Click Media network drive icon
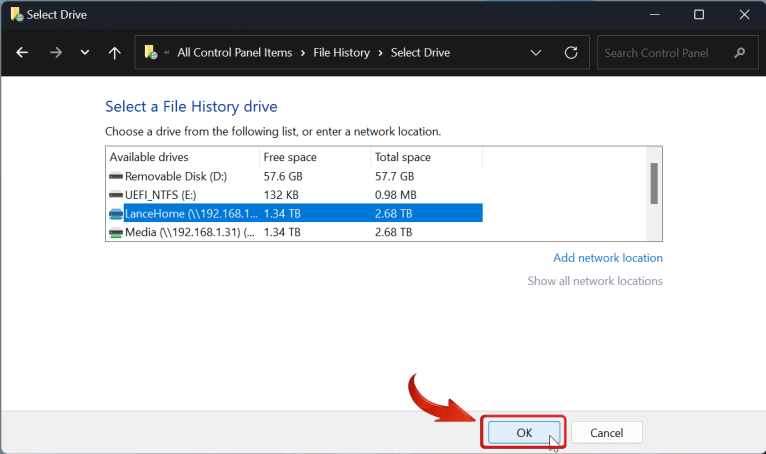766x454 pixels. (116, 232)
